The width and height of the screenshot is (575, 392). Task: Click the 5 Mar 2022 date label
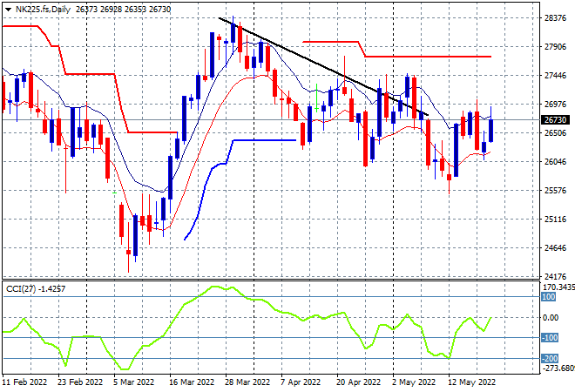(x=133, y=382)
